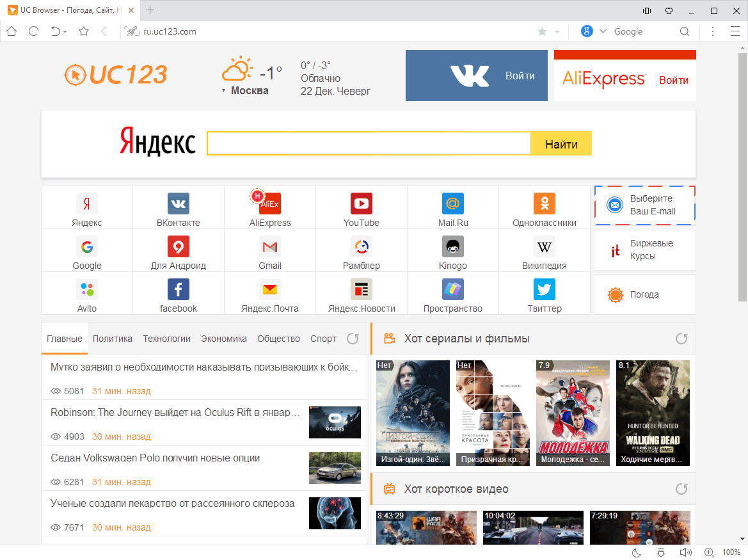Viewport: 748px width, 560px height.
Task: Switch to the Технологии news tab
Action: [x=166, y=339]
